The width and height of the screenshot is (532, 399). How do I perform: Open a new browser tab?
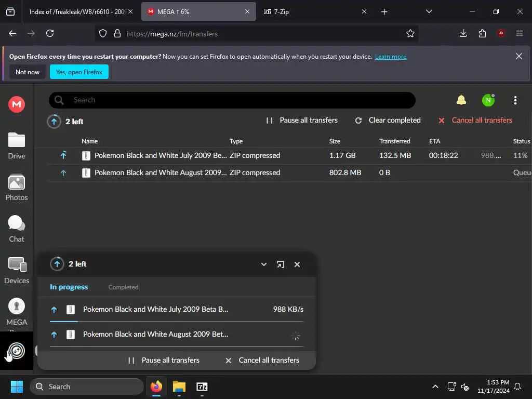[384, 12]
